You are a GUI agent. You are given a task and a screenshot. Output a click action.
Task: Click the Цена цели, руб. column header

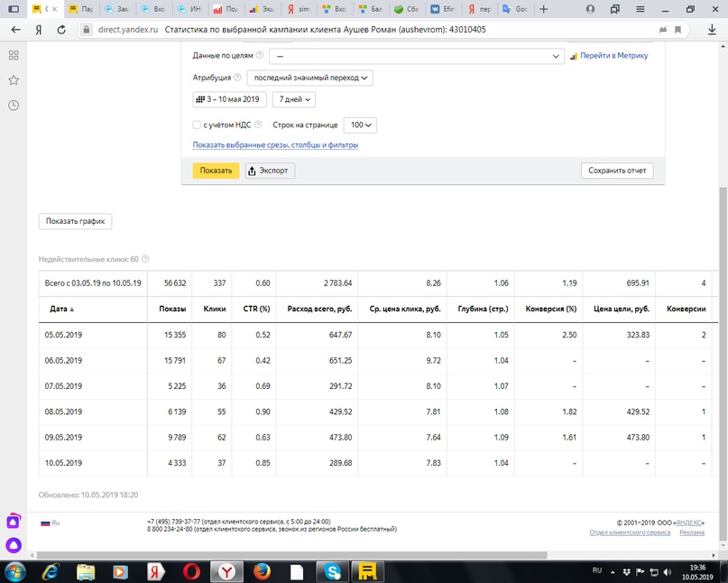point(622,309)
